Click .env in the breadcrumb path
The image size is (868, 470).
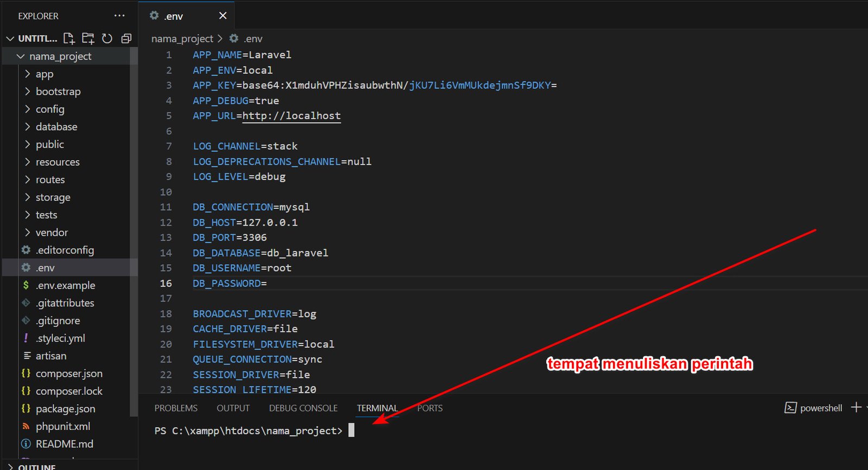click(253, 38)
